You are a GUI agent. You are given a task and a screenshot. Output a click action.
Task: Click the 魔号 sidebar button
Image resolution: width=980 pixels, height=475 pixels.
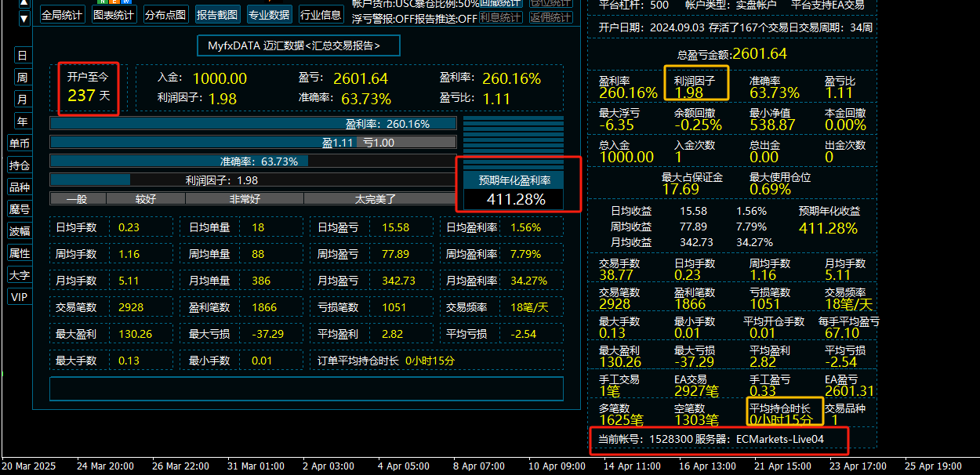(20, 209)
